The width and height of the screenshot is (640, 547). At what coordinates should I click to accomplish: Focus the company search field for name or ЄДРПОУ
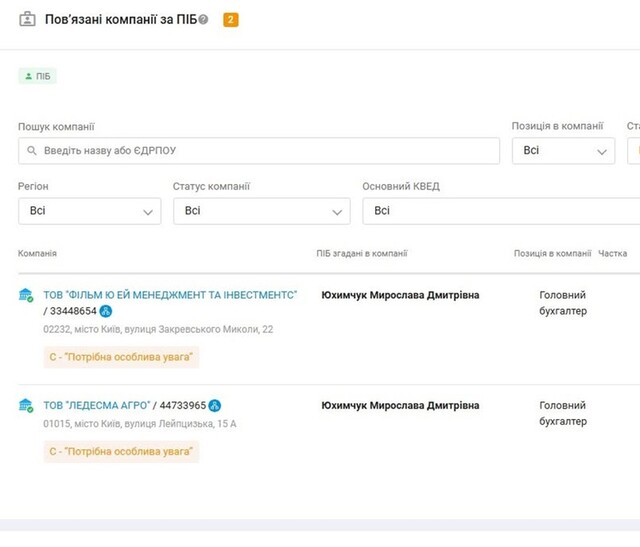click(x=259, y=151)
